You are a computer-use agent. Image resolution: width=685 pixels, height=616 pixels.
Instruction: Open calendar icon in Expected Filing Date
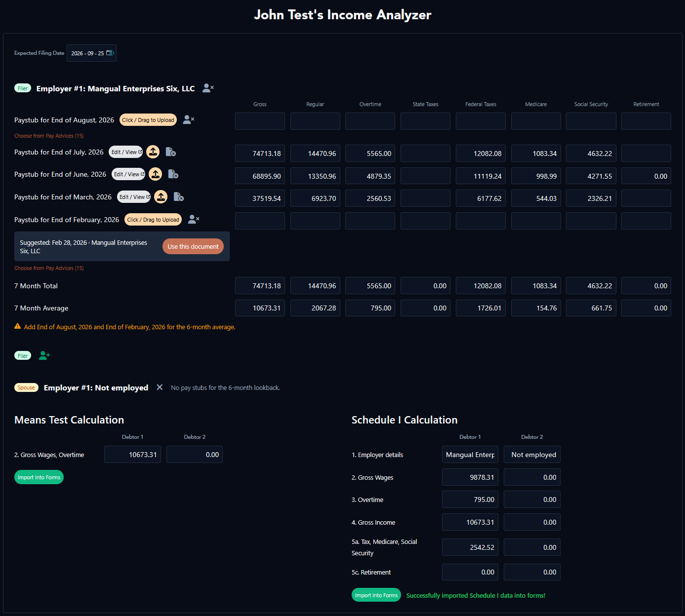[110, 53]
